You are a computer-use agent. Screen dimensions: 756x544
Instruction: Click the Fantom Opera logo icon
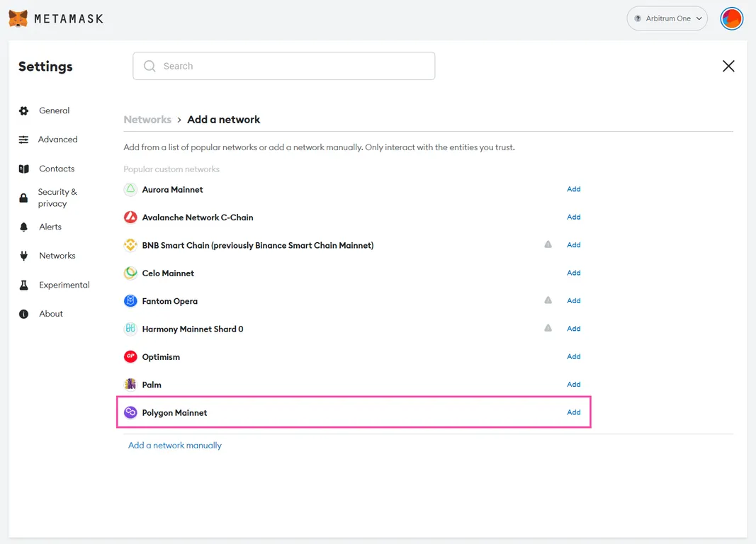[130, 301]
